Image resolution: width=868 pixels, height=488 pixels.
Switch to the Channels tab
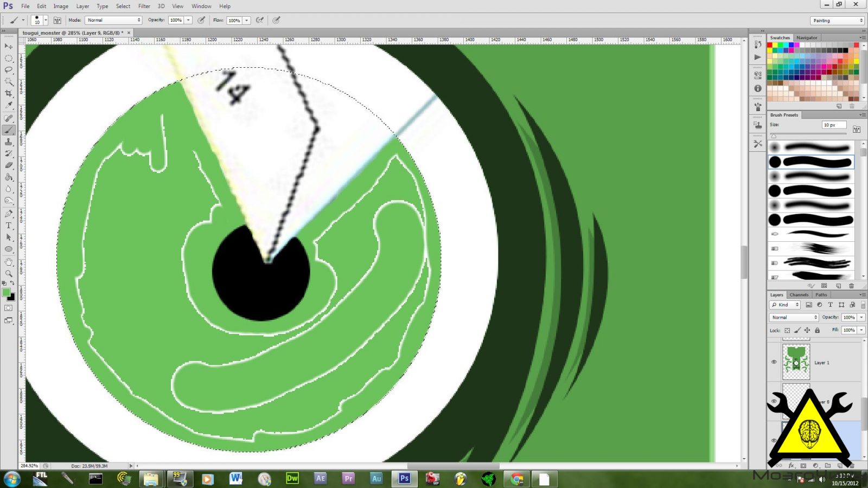click(799, 294)
